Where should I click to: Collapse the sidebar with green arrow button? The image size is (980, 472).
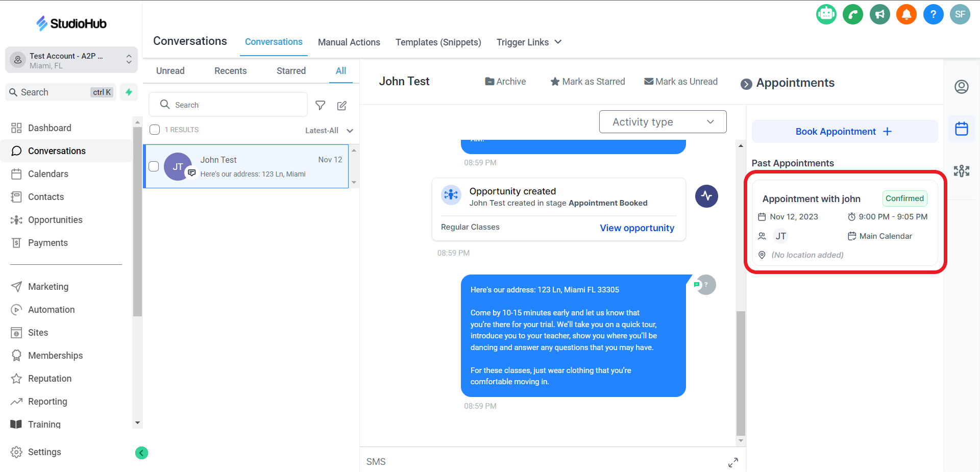point(142,453)
